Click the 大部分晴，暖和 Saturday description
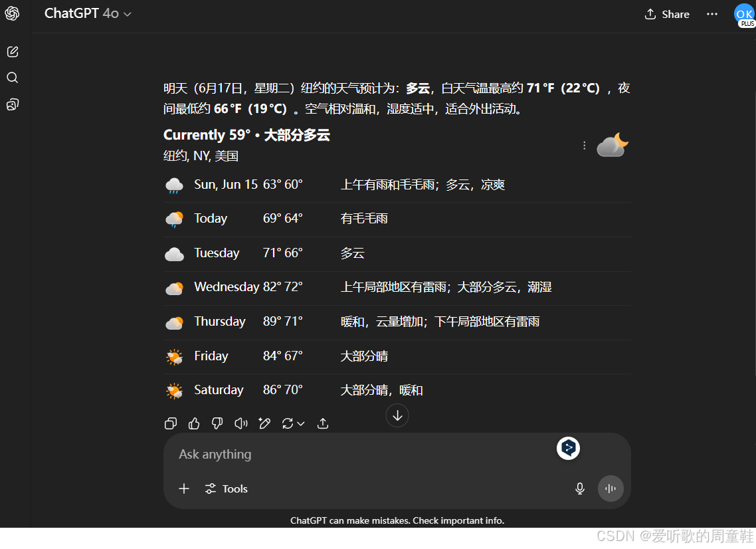The height and width of the screenshot is (549, 756). (381, 389)
